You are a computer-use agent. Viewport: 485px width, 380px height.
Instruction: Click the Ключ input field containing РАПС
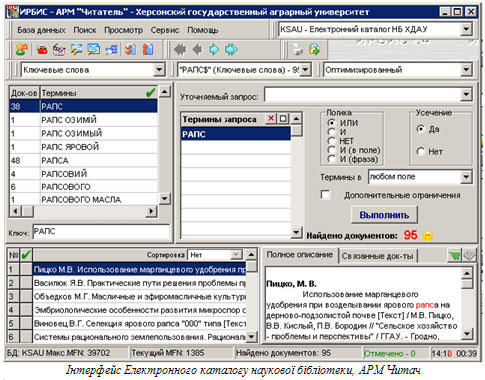[101, 232]
